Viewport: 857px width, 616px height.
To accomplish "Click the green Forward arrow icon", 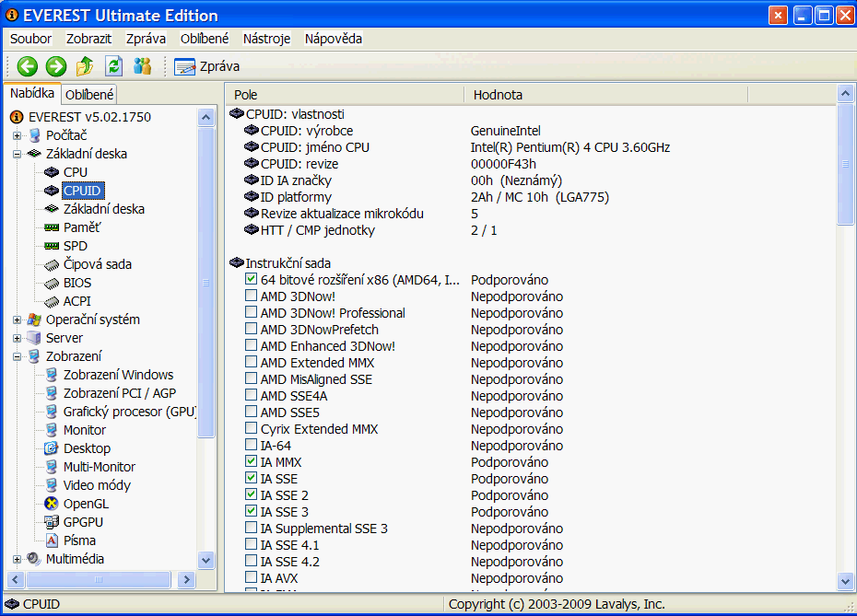I will pyautogui.click(x=55, y=66).
